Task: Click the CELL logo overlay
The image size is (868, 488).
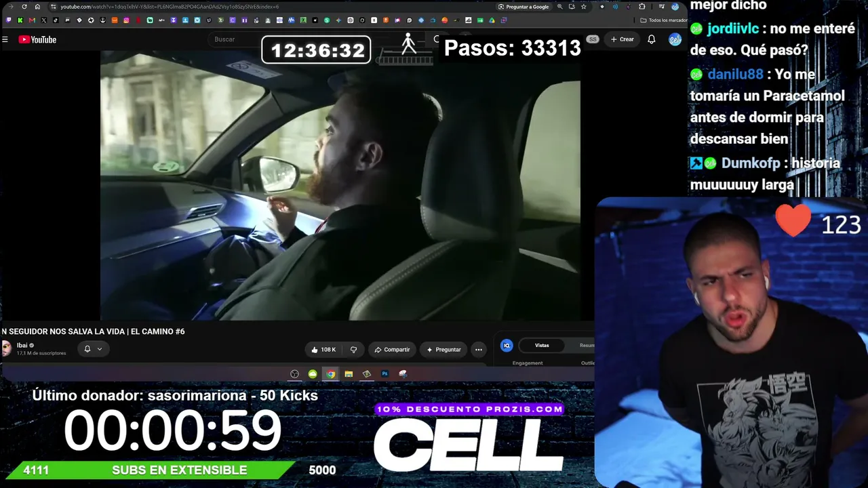Action: click(x=469, y=445)
